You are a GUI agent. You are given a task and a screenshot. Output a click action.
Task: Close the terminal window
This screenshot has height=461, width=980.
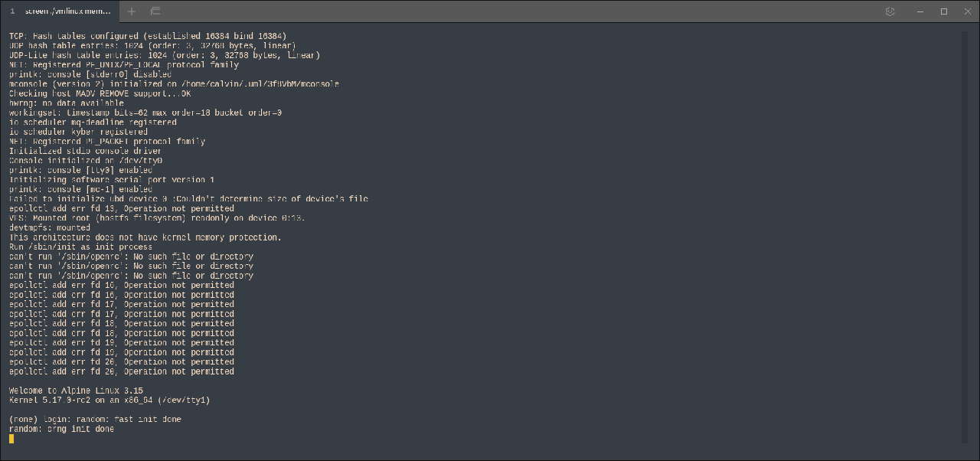(965, 11)
